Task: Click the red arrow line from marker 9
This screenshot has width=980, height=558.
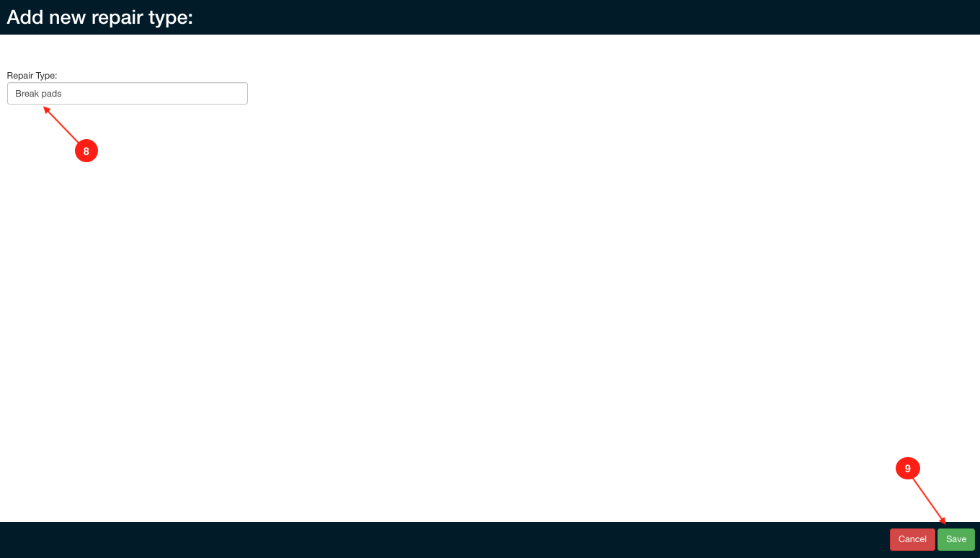Action: pyautogui.click(x=928, y=499)
